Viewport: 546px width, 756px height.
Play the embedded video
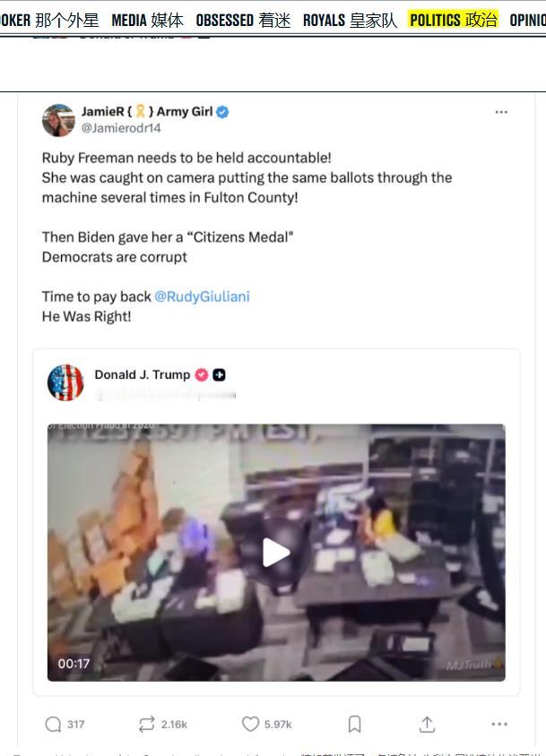(276, 553)
